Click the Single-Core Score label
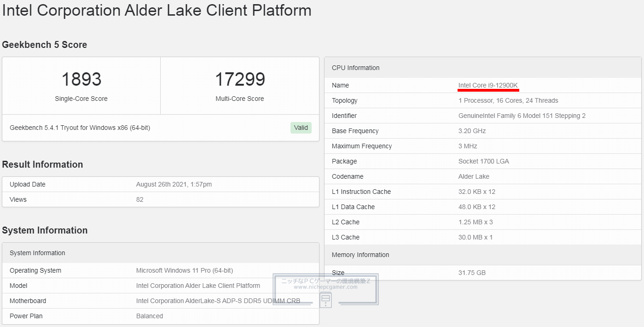644x327 pixels. click(x=81, y=99)
